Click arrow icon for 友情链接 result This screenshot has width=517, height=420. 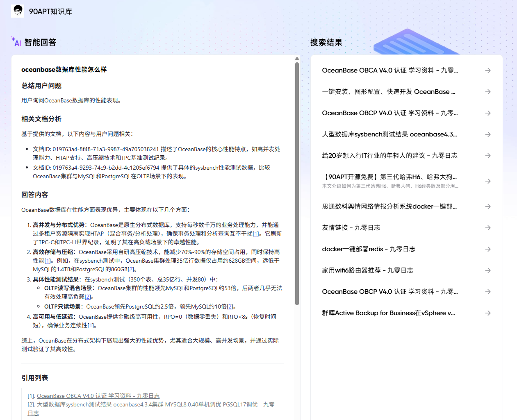pyautogui.click(x=488, y=228)
